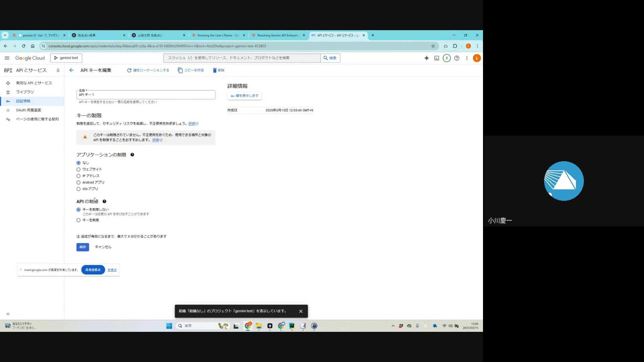
Task: Open ライブラリ in the sidebar menu
Action: point(25,92)
